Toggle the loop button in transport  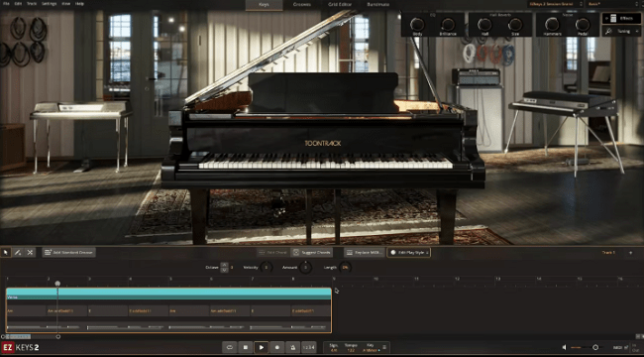point(230,347)
